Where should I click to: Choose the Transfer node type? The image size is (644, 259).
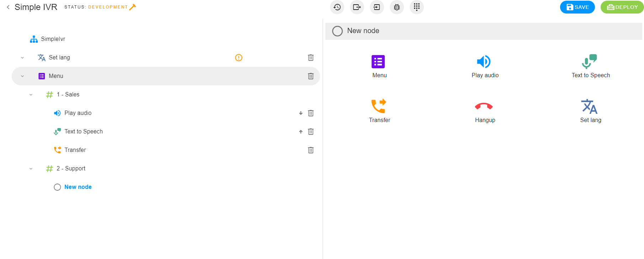(x=379, y=111)
